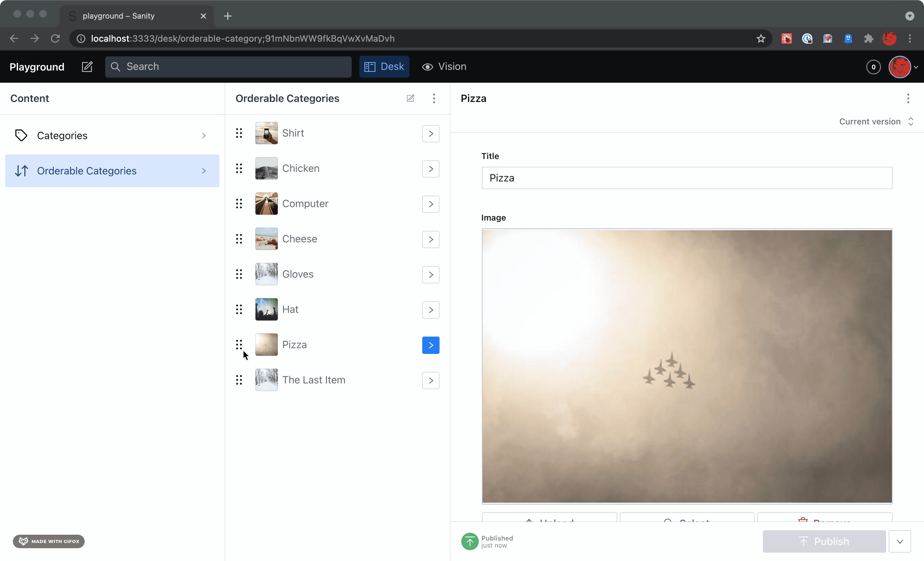This screenshot has width=924, height=561.
Task: Click the Publish button
Action: point(824,541)
